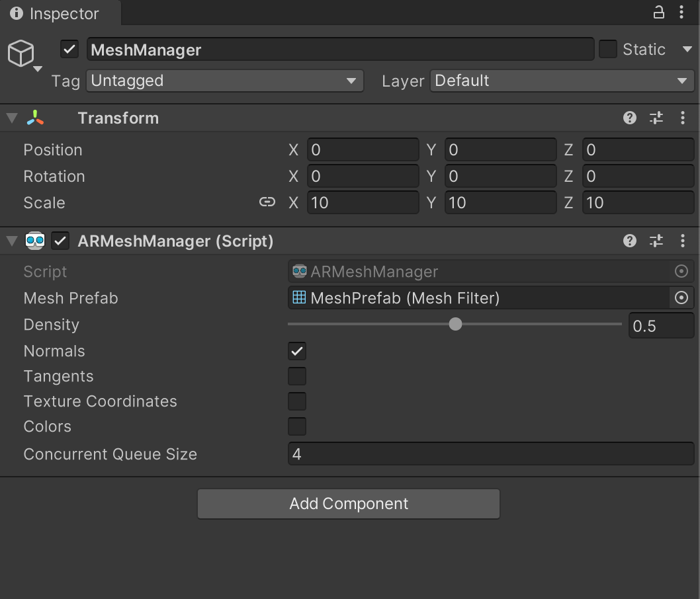Click the Add Component button
This screenshot has width=700, height=599.
click(x=349, y=503)
